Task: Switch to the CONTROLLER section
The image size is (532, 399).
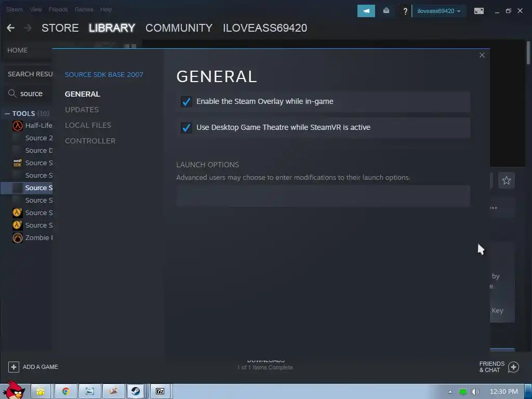Action: click(x=90, y=141)
